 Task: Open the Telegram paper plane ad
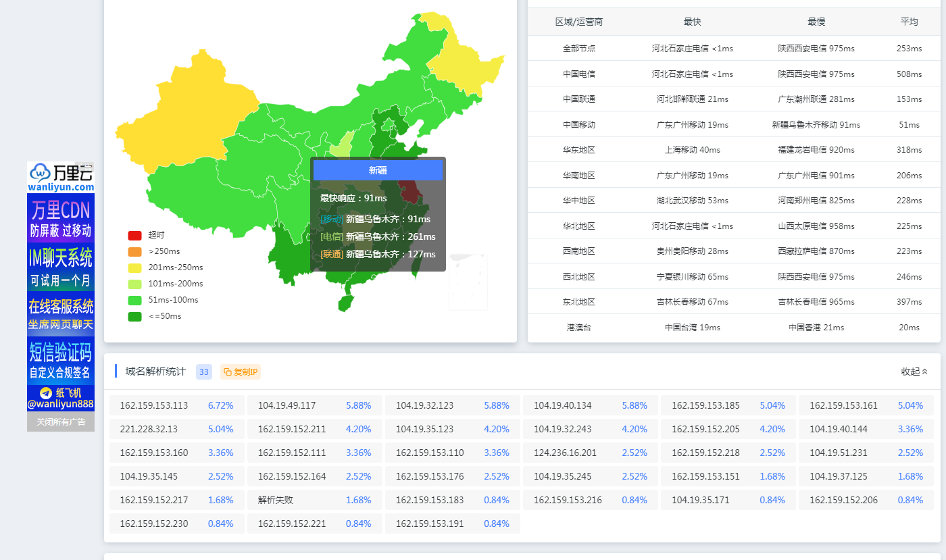tap(61, 399)
